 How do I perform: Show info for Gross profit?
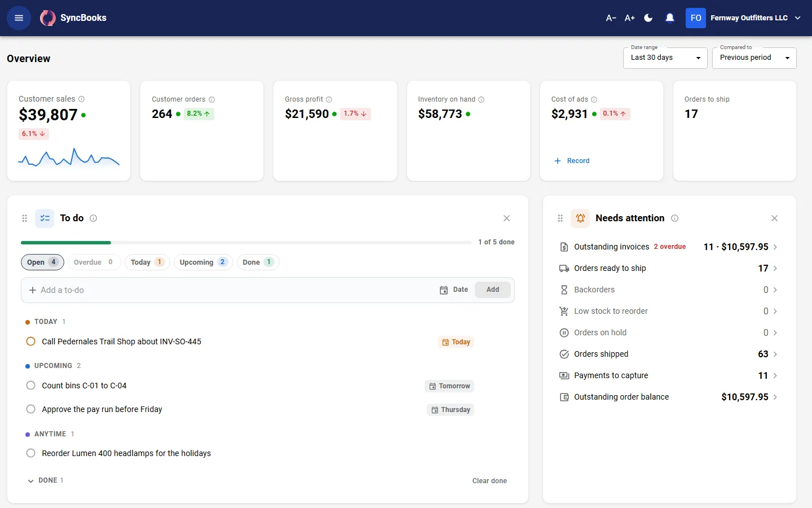point(329,99)
